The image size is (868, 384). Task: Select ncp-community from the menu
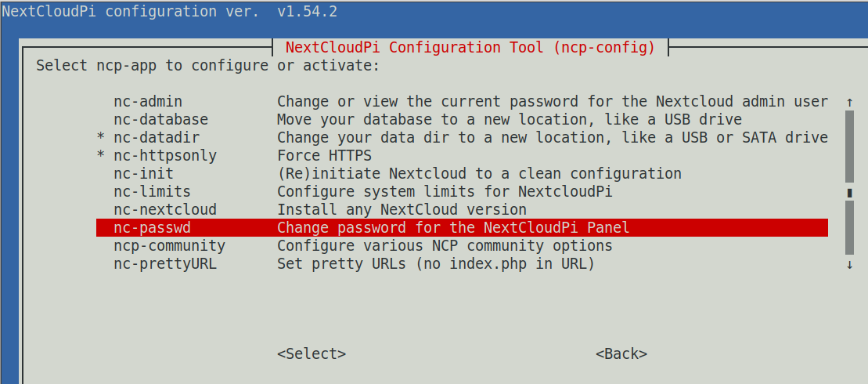(x=169, y=245)
